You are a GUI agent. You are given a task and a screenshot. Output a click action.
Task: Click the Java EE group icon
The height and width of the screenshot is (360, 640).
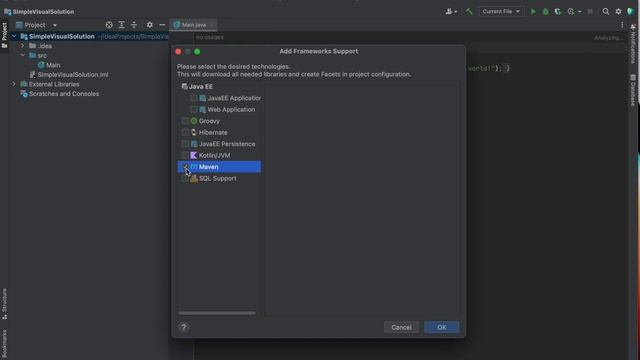[x=184, y=87]
